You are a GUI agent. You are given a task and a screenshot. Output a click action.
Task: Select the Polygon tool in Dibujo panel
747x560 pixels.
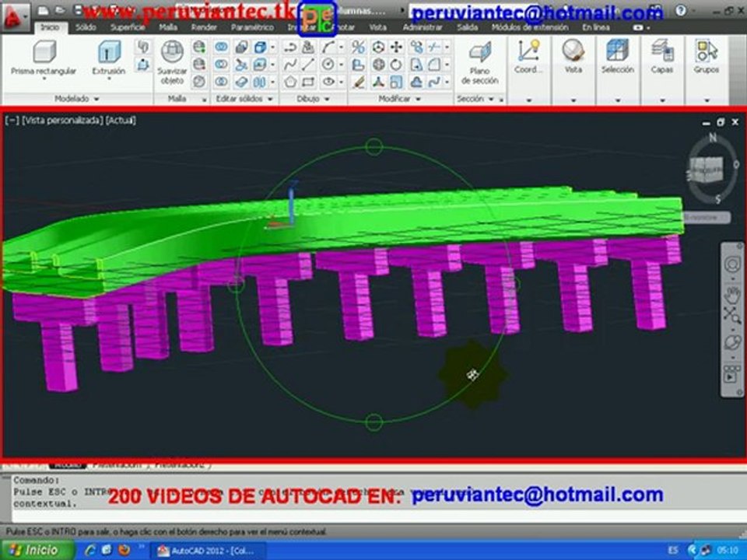click(290, 82)
